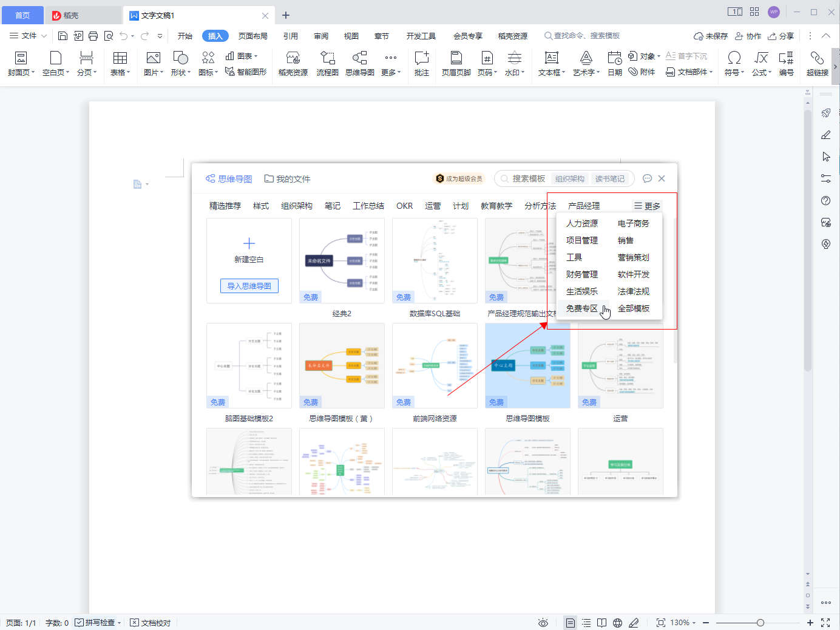Click the 流程图 flowchart icon

[327, 58]
